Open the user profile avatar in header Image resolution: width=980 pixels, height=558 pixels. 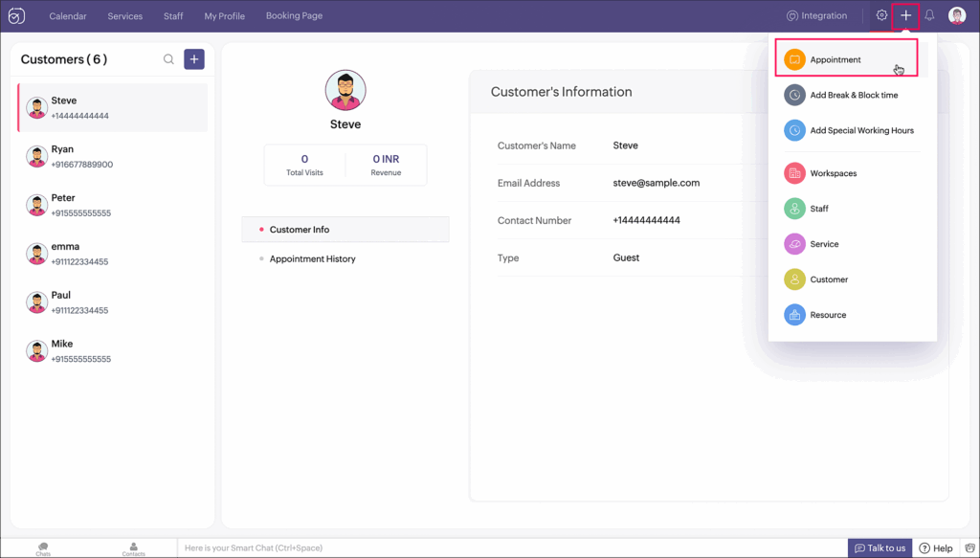(957, 15)
